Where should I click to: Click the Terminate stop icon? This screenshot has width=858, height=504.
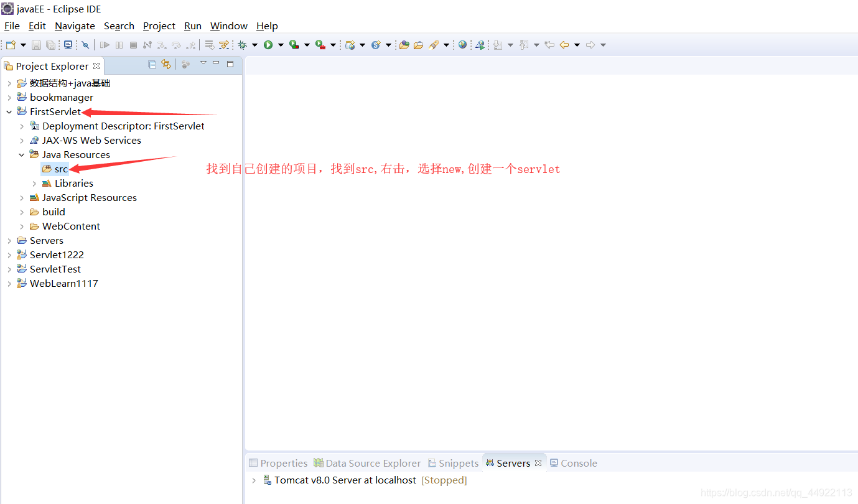point(133,45)
